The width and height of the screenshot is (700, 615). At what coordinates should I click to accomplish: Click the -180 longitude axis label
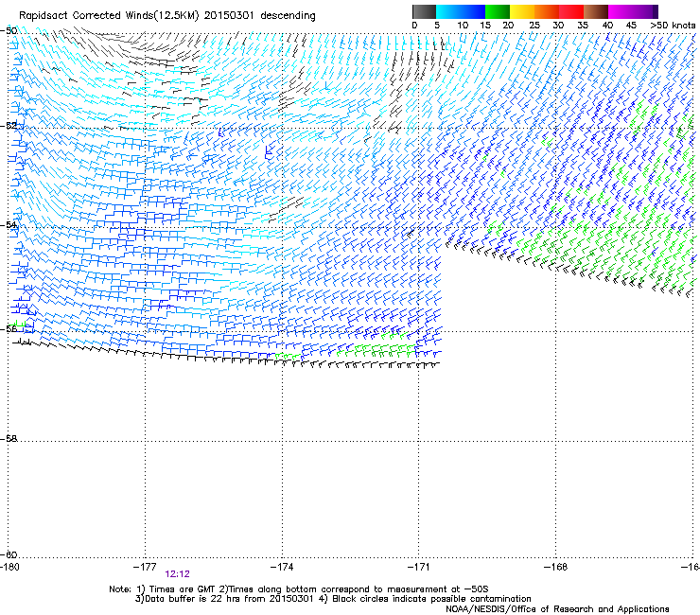coord(9,567)
